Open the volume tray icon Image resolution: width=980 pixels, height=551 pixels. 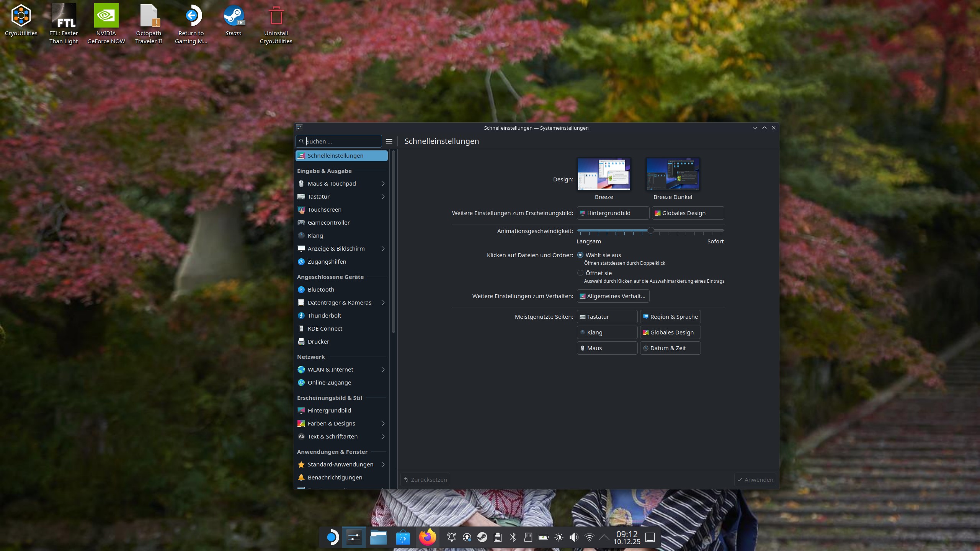tap(574, 537)
